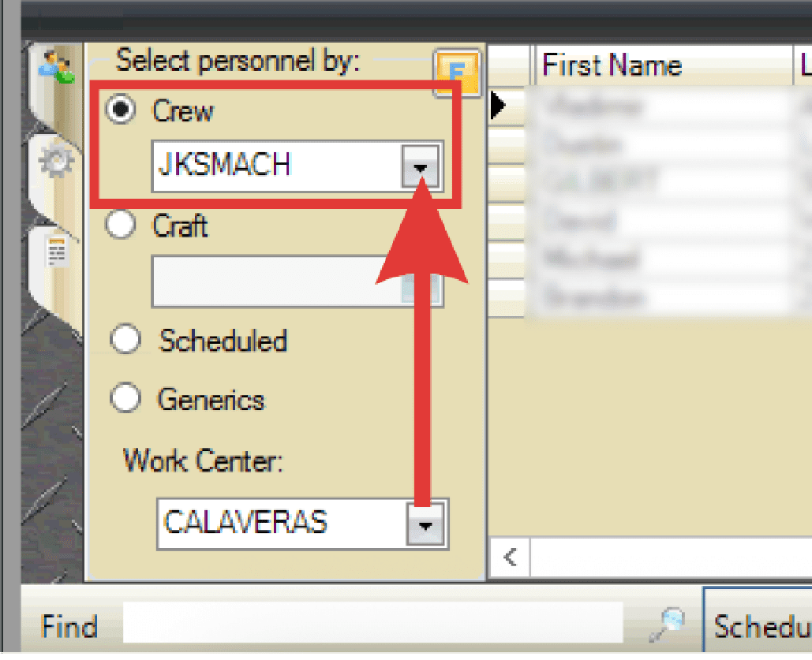
Task: Open the personnel tab icon in sidebar
Action: coord(57,68)
